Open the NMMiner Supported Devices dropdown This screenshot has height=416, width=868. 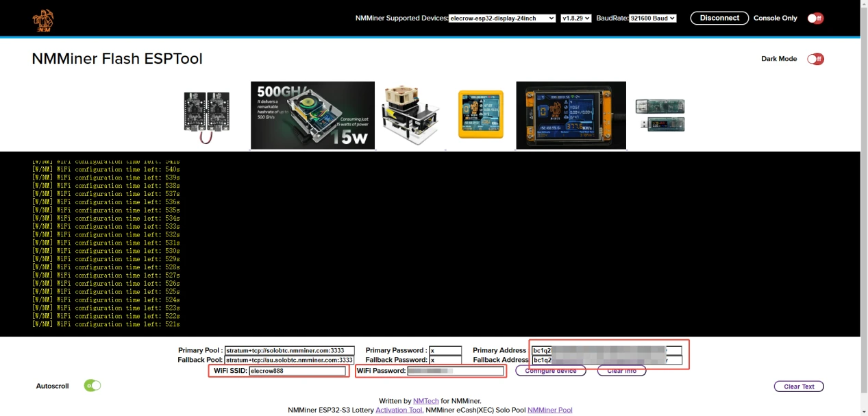tap(502, 19)
